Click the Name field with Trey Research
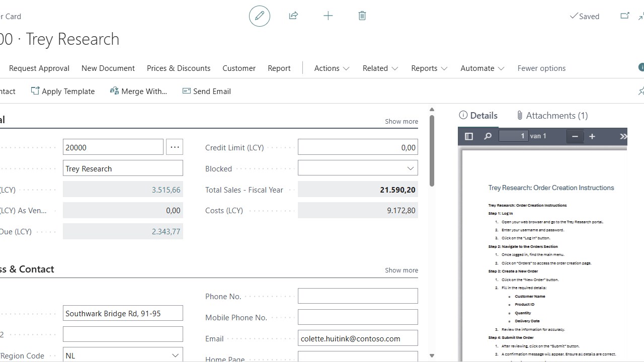 click(x=123, y=168)
